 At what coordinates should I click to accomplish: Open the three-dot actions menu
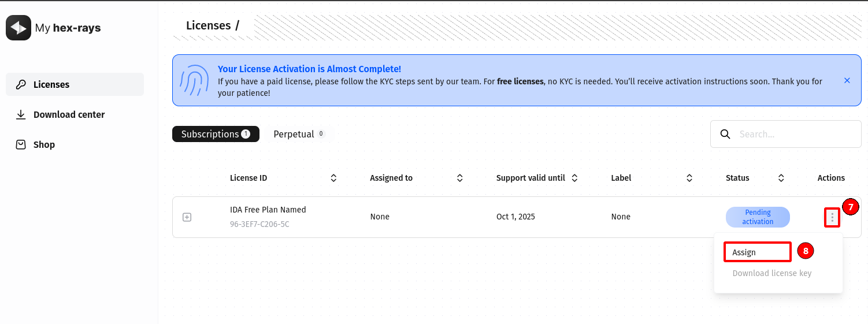(x=832, y=217)
